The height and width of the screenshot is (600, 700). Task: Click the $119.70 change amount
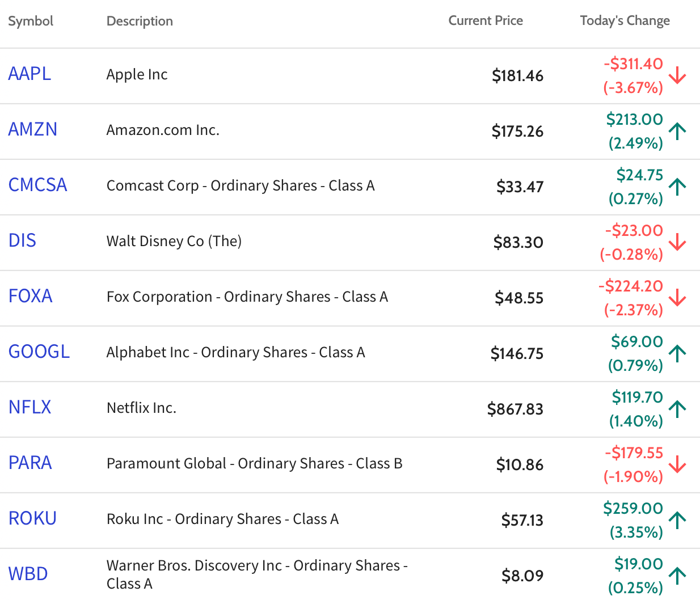pos(637,397)
